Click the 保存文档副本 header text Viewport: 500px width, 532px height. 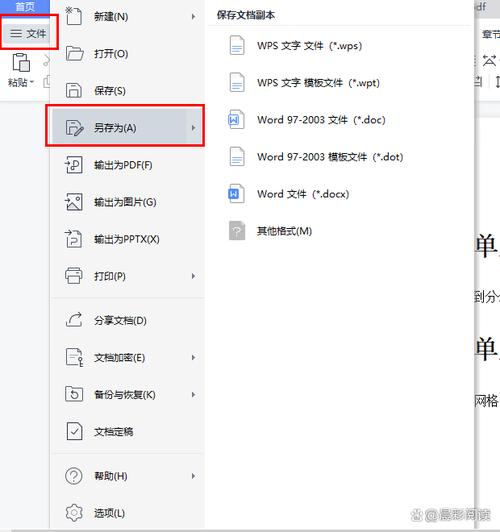246,15
